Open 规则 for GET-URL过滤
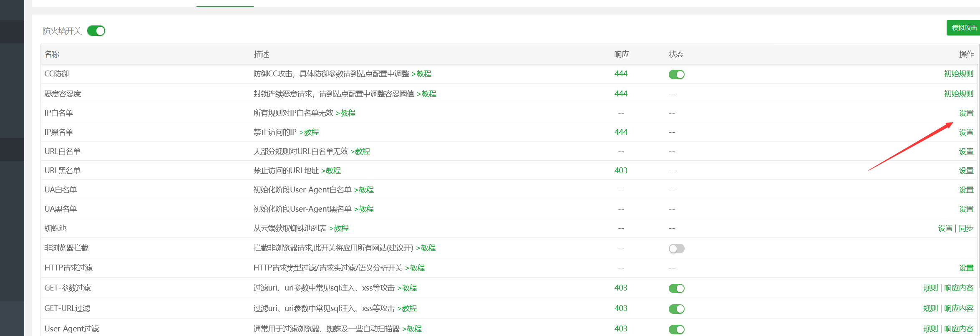Screen dimensions: 980x336 point(930,308)
